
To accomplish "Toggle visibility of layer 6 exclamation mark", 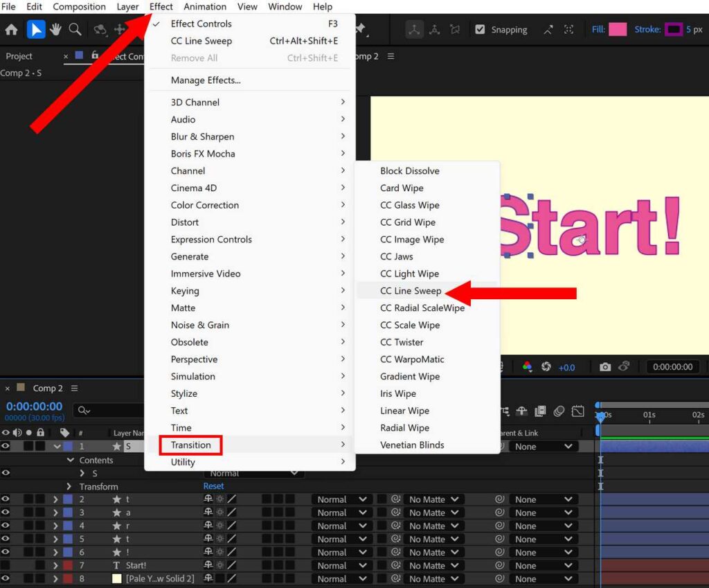I will [x=6, y=552].
